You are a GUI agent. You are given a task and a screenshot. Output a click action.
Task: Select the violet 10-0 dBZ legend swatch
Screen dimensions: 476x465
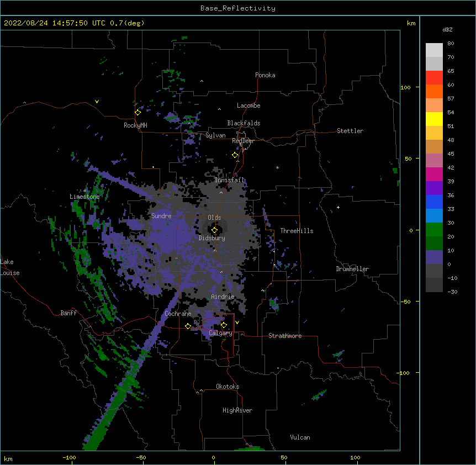click(x=434, y=257)
